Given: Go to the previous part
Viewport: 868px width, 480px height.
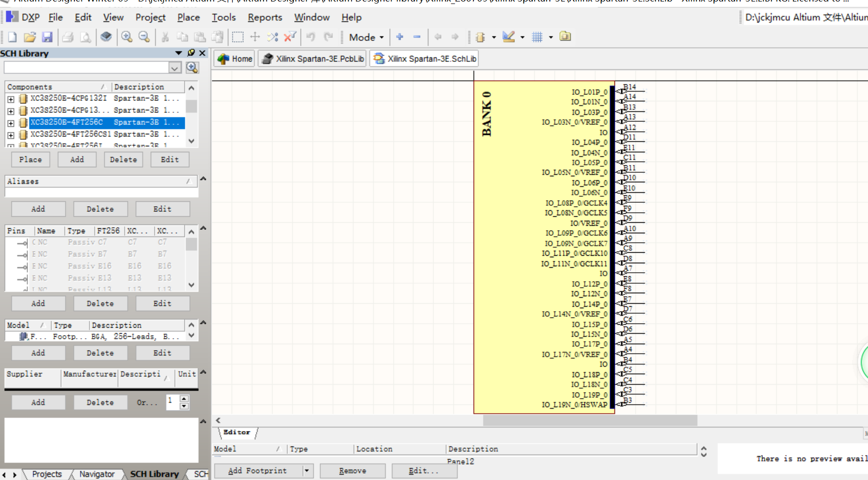Looking at the screenshot, I should 438,37.
